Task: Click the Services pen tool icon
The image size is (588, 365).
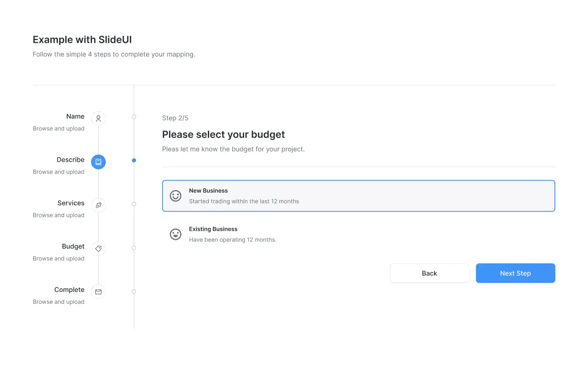Action: point(98,205)
